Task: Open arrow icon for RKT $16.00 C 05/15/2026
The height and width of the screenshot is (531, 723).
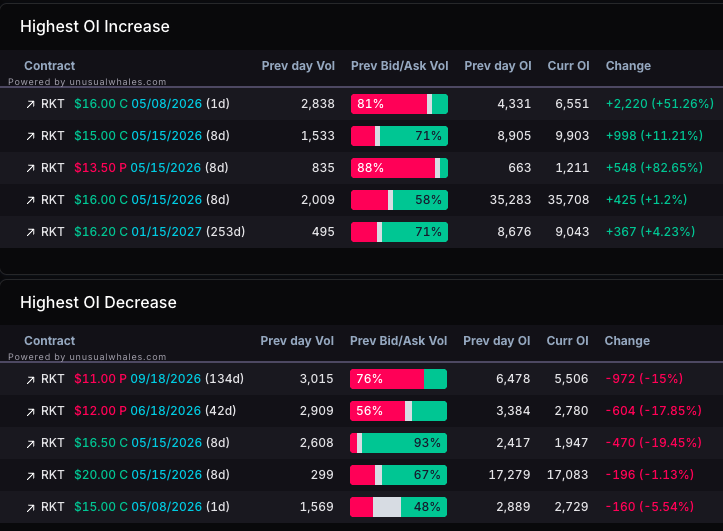Action: (30, 201)
